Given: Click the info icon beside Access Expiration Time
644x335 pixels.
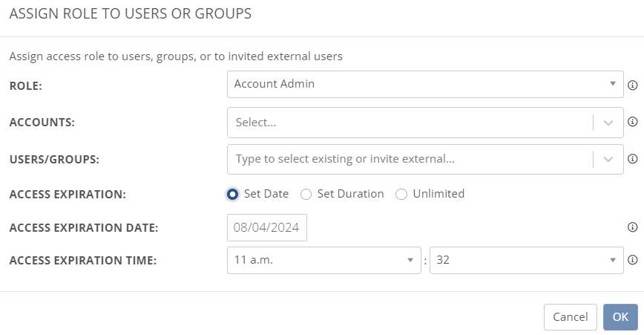Looking at the screenshot, I should [x=632, y=260].
